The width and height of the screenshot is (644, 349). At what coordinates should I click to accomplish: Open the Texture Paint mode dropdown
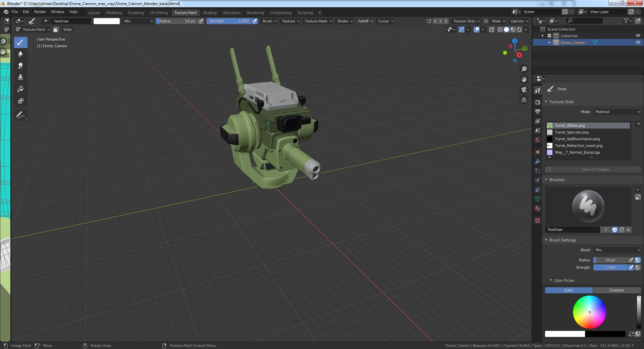[x=33, y=30]
